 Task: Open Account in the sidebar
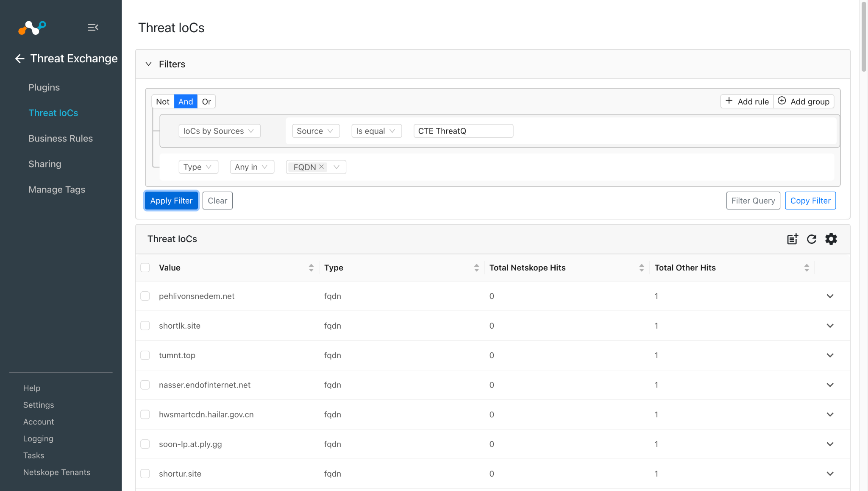pos(39,422)
